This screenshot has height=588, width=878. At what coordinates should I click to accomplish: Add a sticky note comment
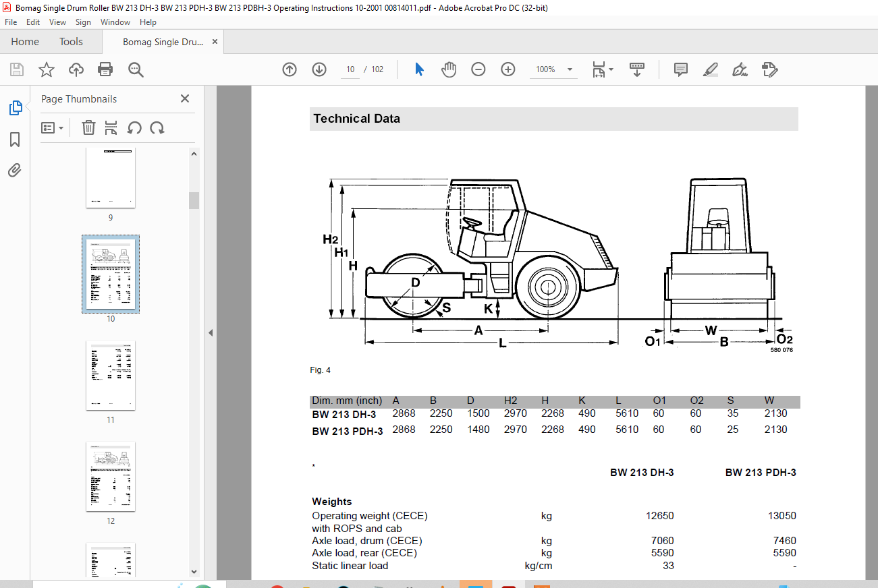point(681,69)
